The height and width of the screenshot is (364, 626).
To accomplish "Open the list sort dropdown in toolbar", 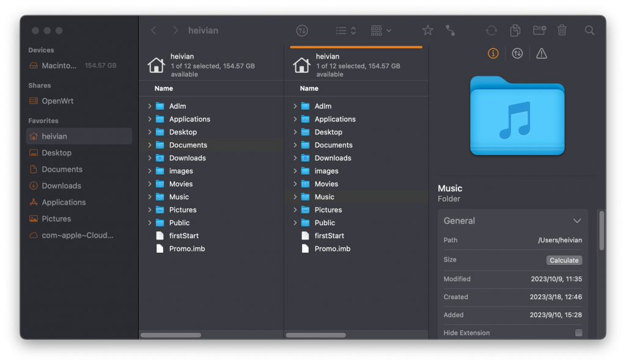I will (346, 31).
